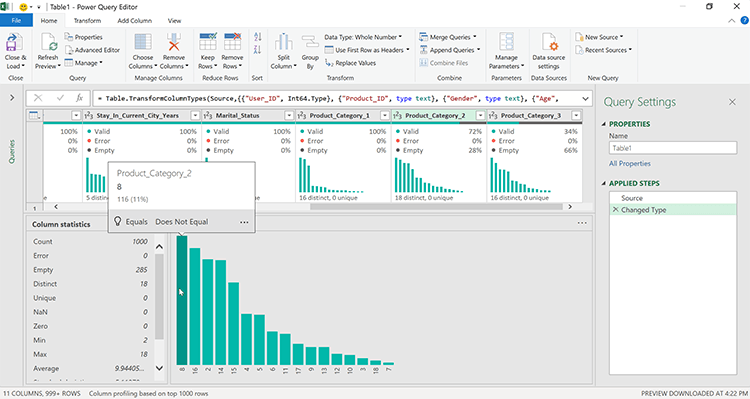Click Merge Queries

point(448,37)
